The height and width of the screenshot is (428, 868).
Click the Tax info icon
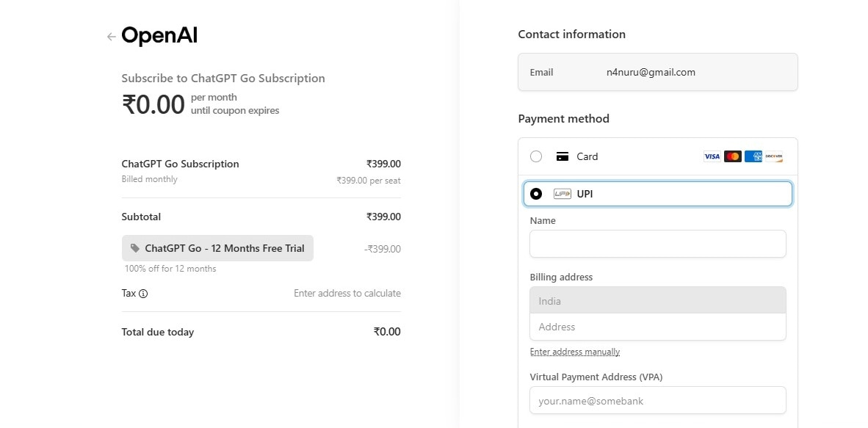pyautogui.click(x=143, y=294)
